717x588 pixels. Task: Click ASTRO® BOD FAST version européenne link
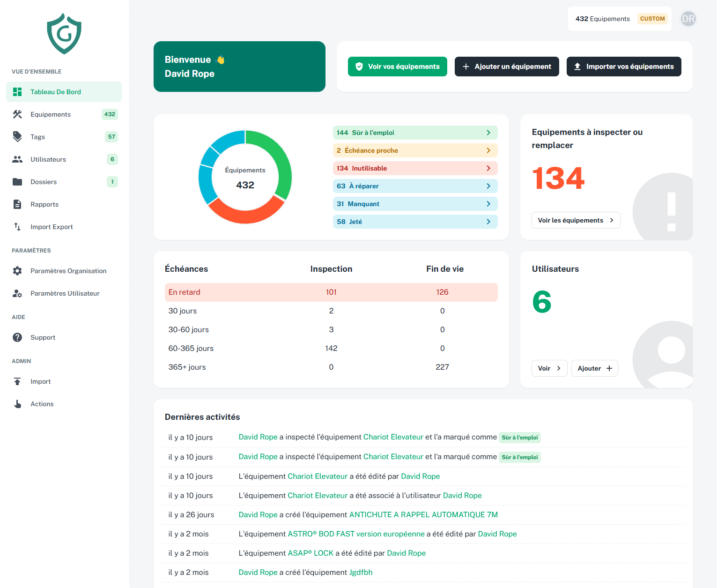356,534
